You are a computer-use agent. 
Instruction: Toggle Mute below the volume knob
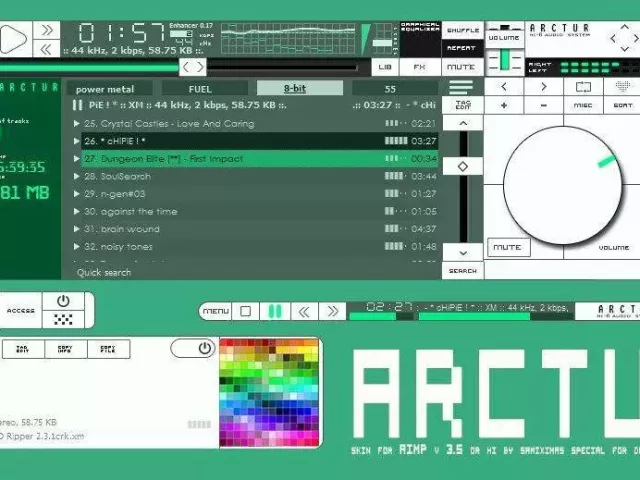(508, 247)
